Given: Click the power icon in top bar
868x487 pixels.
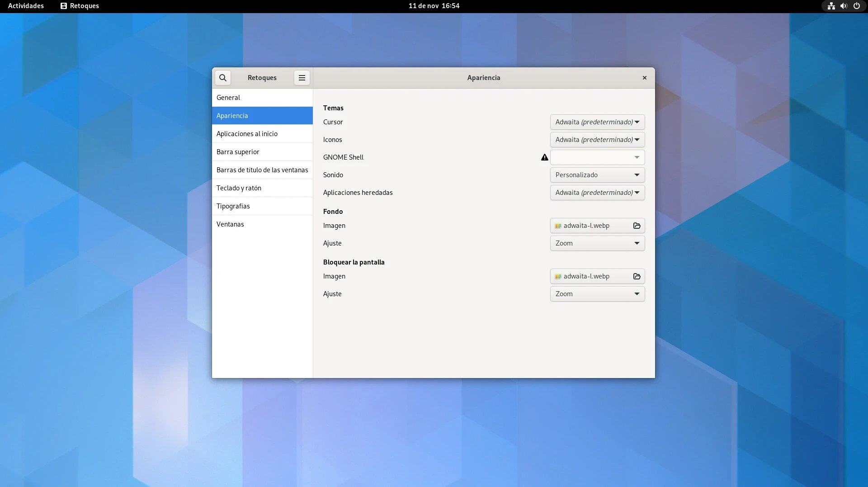Looking at the screenshot, I should pos(856,6).
